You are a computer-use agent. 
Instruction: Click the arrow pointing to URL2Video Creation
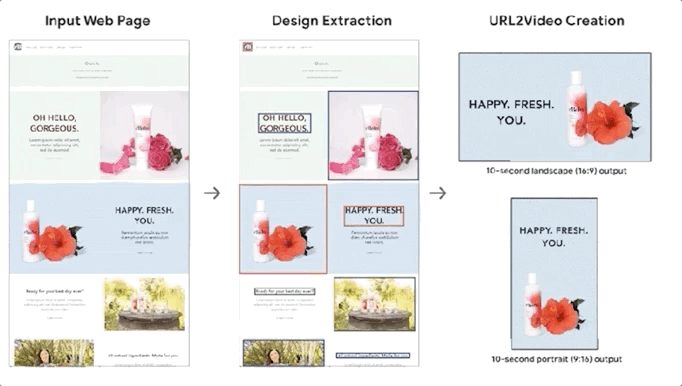[438, 193]
